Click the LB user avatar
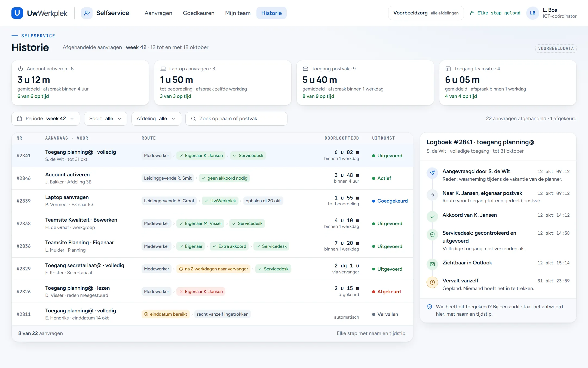Viewport: 588px width, 368px height. [x=532, y=13]
